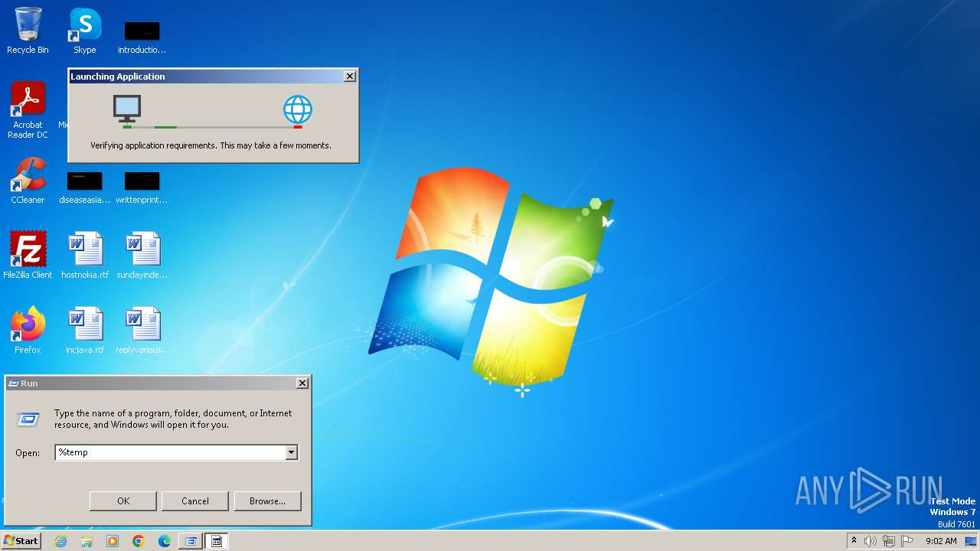Select the hostnokia.rtf document
The height and width of the screenshot is (551, 980).
tap(85, 255)
